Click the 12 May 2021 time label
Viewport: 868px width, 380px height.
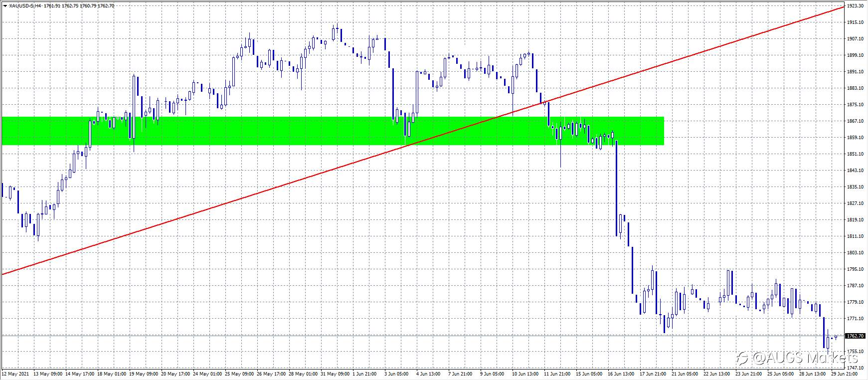(x=14, y=374)
